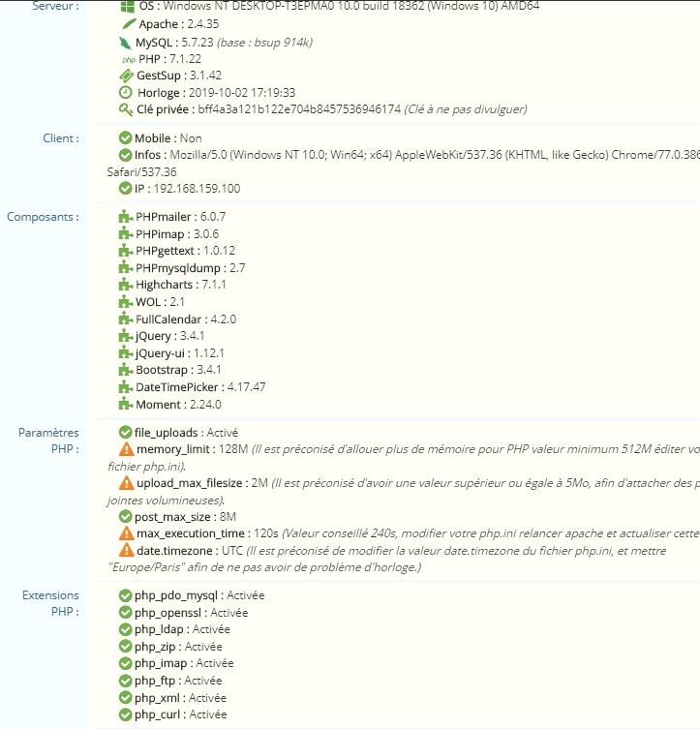The image size is (700, 729).
Task: Click the puzzle icon beside Highcharts
Action: (x=126, y=285)
